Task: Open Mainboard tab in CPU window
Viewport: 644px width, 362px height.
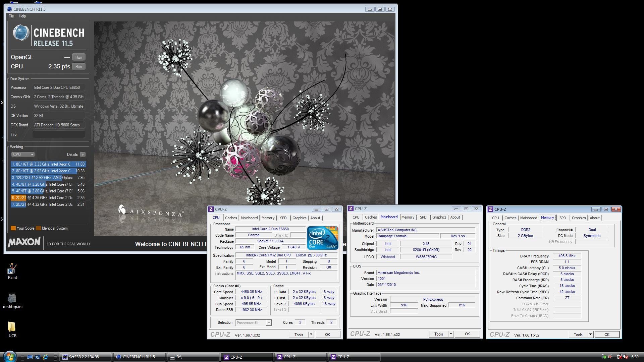Action: 249,218
